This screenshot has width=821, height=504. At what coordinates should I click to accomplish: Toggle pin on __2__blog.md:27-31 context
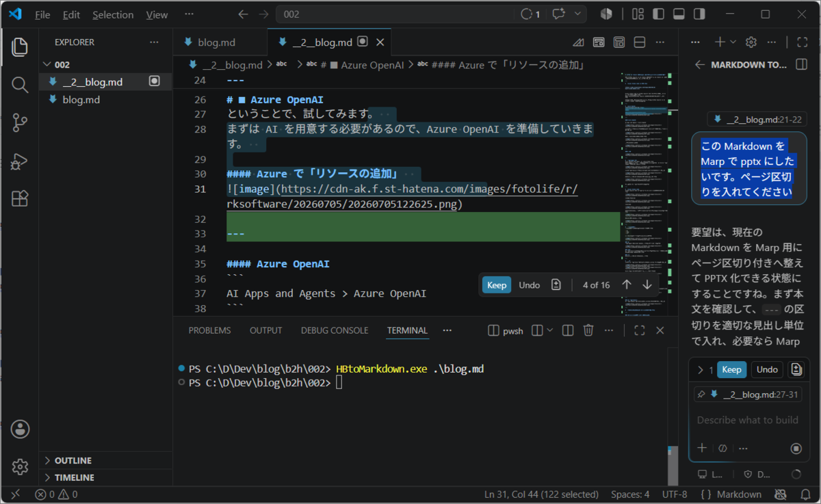coord(701,395)
